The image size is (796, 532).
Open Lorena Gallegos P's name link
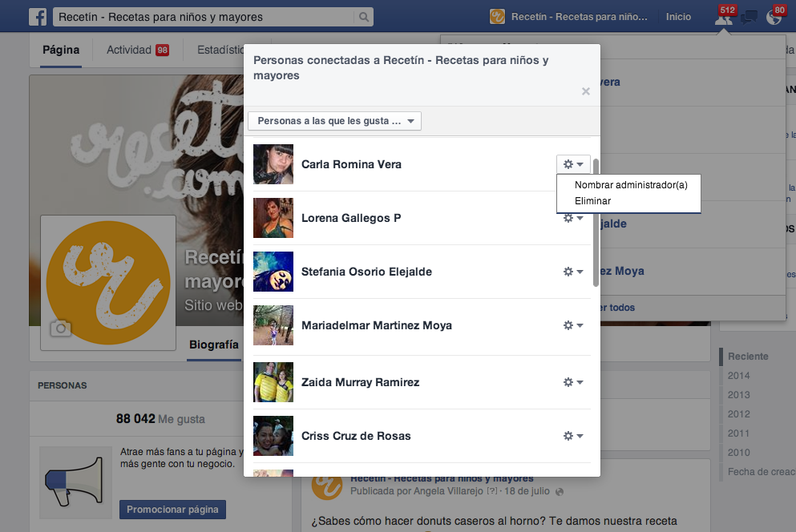[x=351, y=218]
